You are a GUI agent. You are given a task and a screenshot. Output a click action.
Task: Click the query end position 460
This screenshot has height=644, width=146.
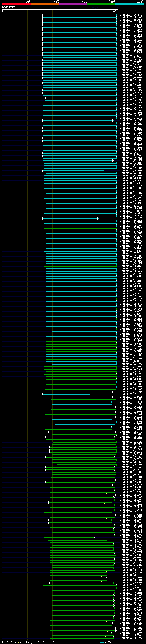coord(115,11)
